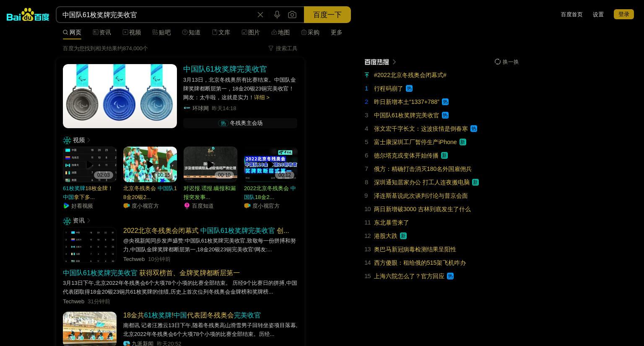
Task: Click the 环球网 source icon
Action: pyautogui.click(x=187, y=108)
